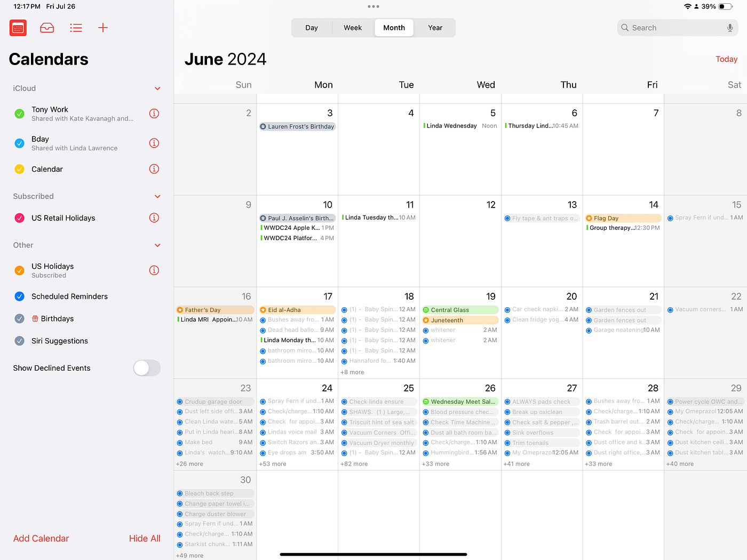Collapse the Other section

tap(157, 245)
